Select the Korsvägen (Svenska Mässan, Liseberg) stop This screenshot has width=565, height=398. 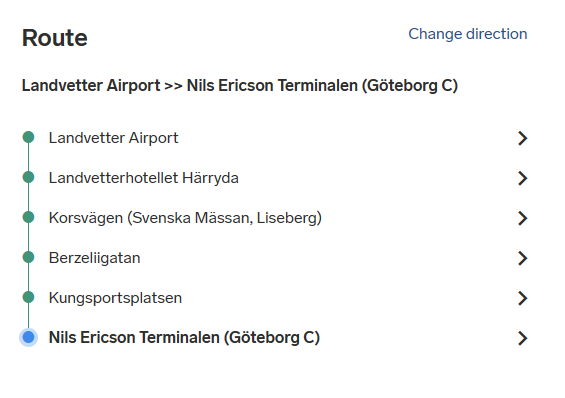tap(185, 218)
